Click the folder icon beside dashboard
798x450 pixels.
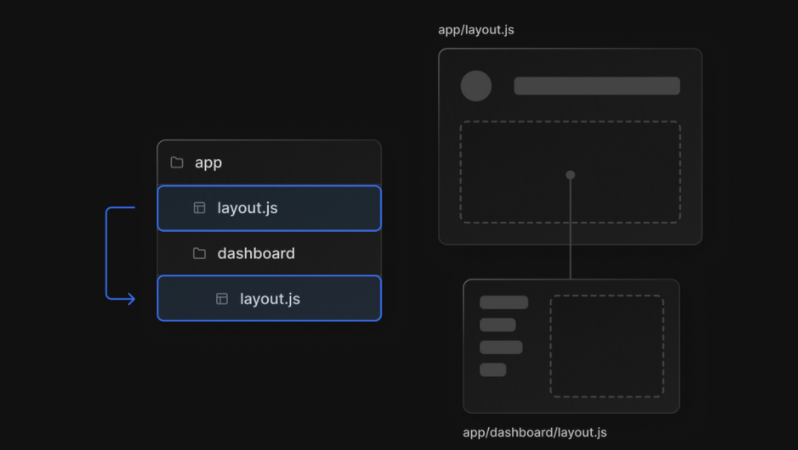click(200, 253)
